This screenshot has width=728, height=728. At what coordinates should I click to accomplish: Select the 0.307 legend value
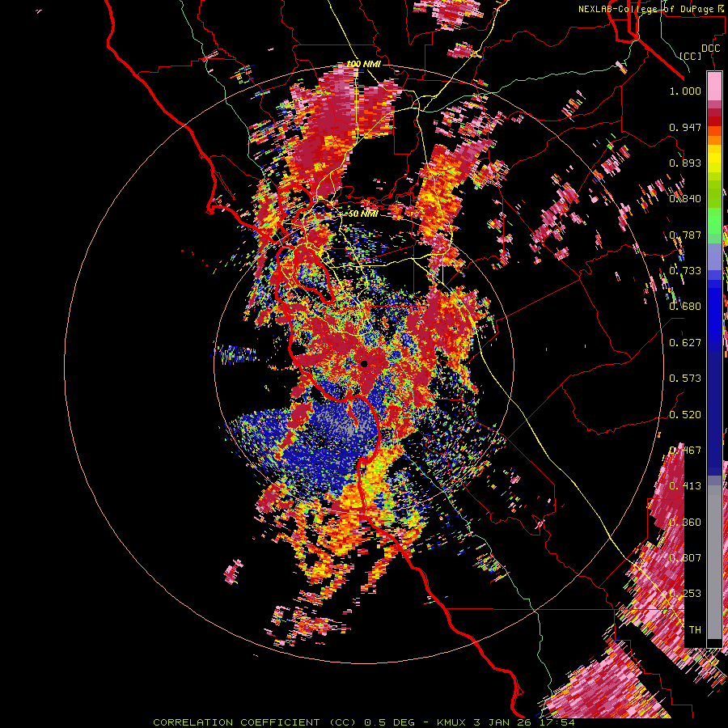point(685,558)
